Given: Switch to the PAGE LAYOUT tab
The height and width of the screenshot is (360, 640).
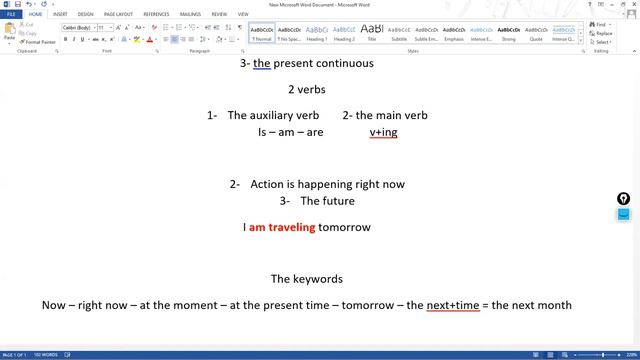Looking at the screenshot, I should [x=118, y=14].
